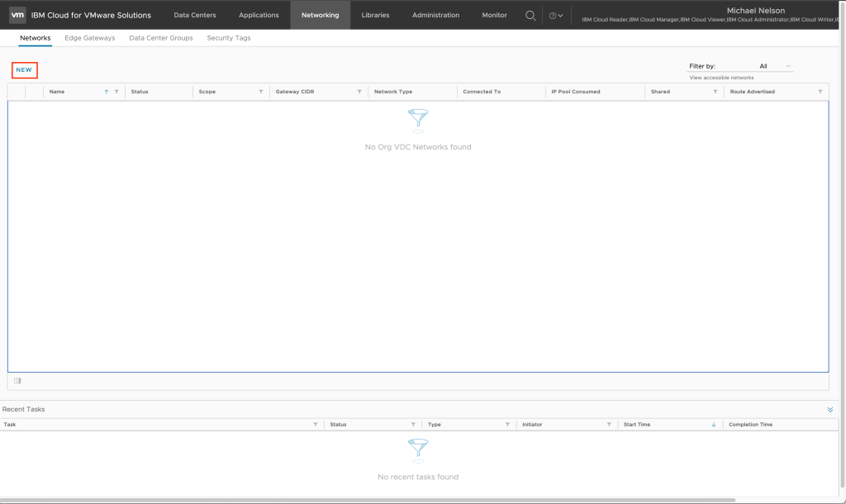Open the Name column filter icon
Image resolution: width=846 pixels, height=504 pixels.
point(116,92)
